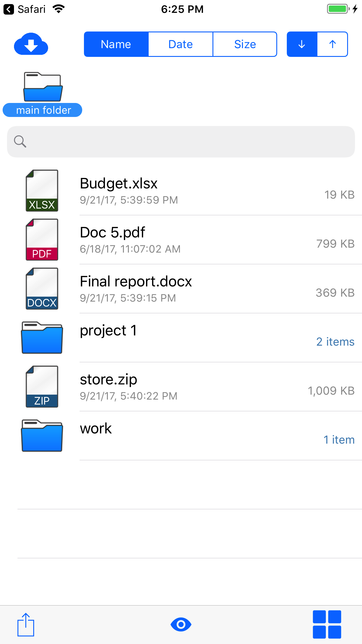Focus the file search field
This screenshot has width=362, height=644.
(187, 142)
